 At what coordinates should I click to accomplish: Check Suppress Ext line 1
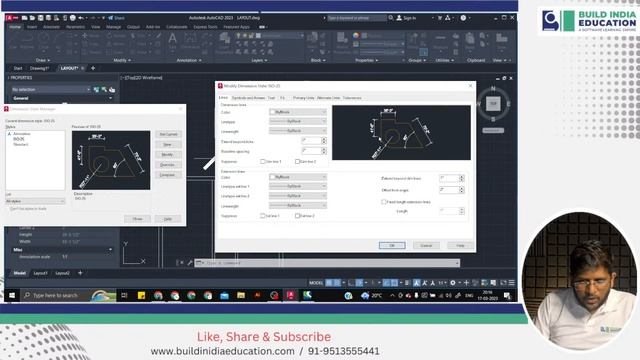tap(262, 216)
